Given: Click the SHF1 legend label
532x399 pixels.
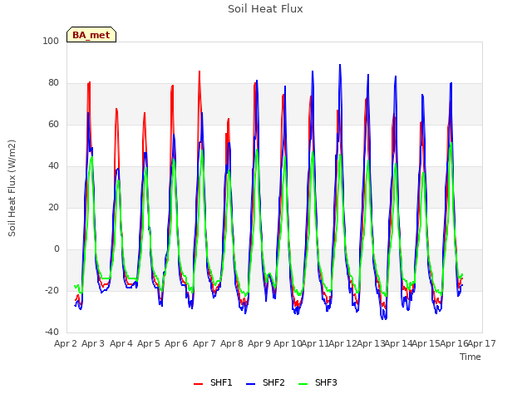Looking at the screenshot, I should coord(221,382).
